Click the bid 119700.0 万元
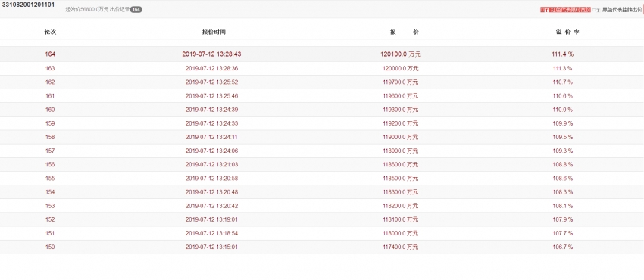Screen dimensions: 644x280 pyautogui.click(x=400, y=82)
